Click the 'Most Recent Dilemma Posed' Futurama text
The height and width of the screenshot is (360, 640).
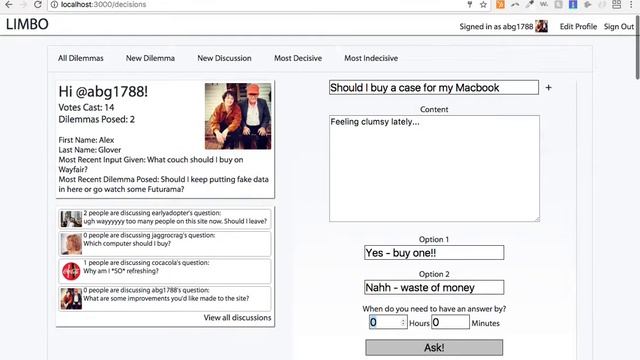(x=163, y=184)
